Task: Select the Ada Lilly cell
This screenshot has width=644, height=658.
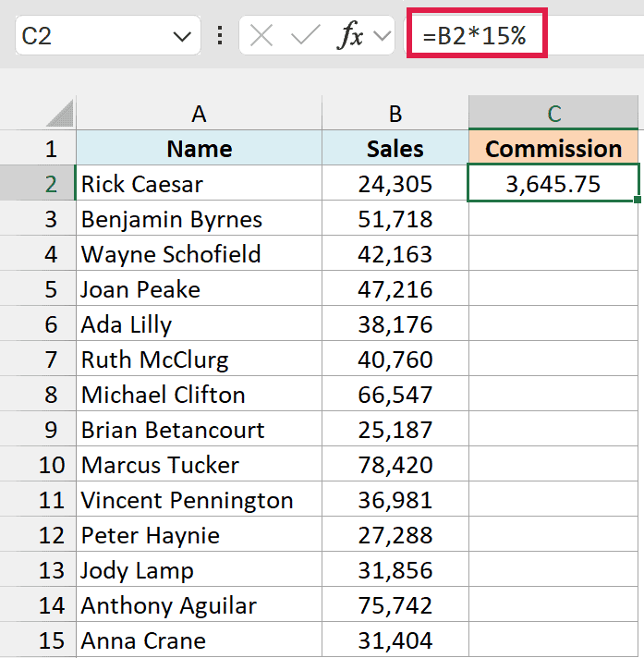Action: point(199,323)
